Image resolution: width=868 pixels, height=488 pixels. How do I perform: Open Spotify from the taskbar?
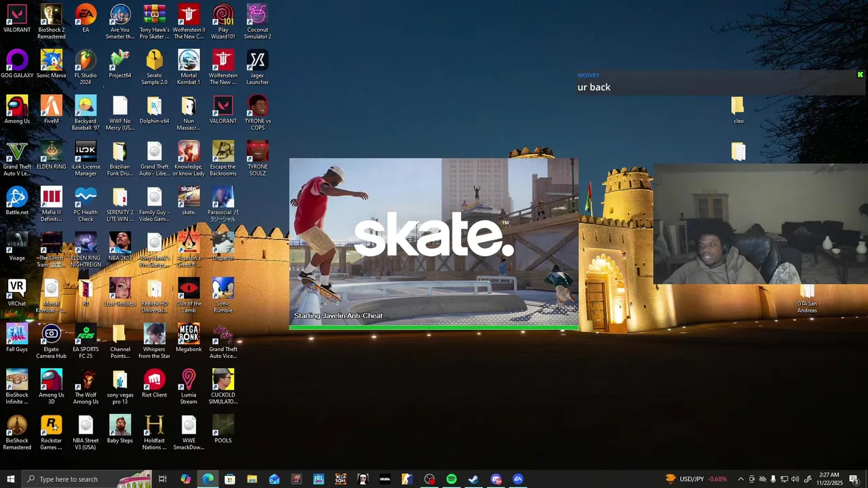tap(452, 479)
